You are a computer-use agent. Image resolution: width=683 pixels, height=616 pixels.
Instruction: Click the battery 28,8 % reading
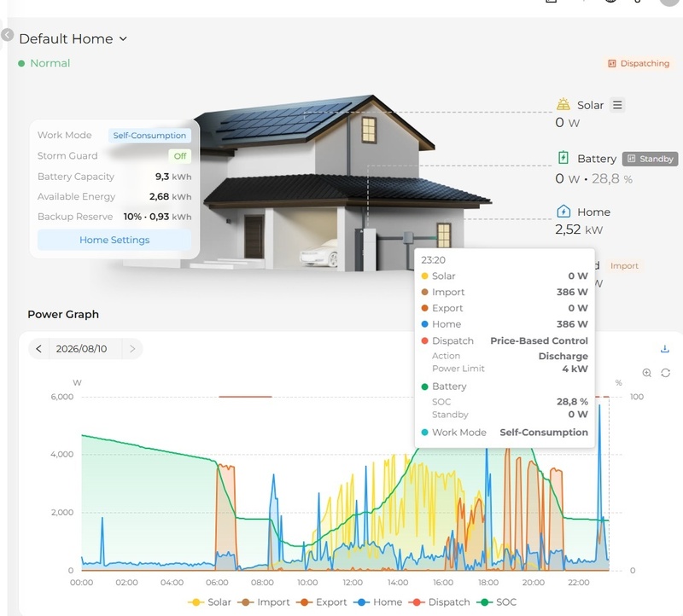click(x=611, y=178)
